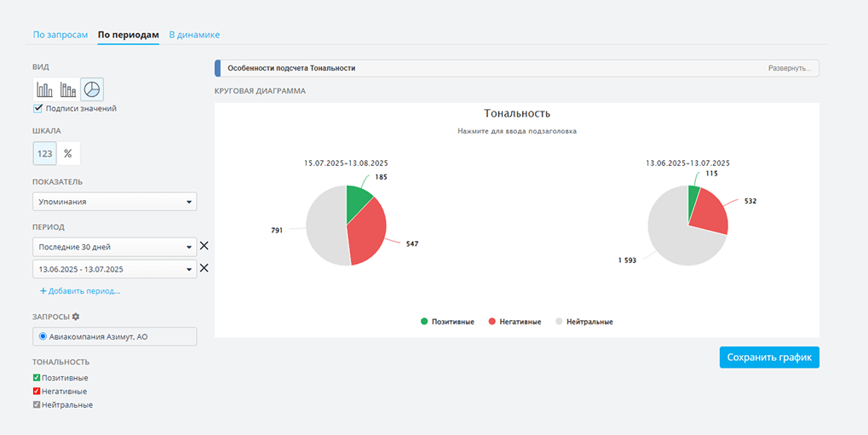Select the stacked bar chart view icon
This screenshot has height=435, width=868.
[68, 89]
